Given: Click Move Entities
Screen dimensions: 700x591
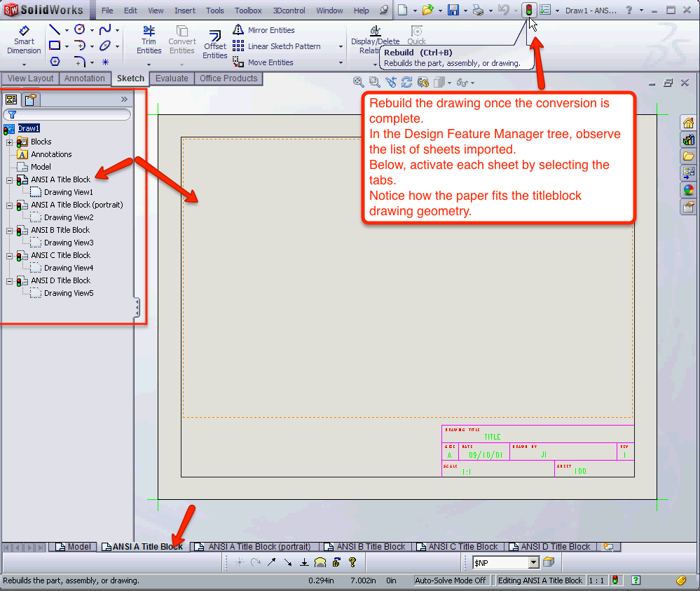Looking at the screenshot, I should 263,62.
